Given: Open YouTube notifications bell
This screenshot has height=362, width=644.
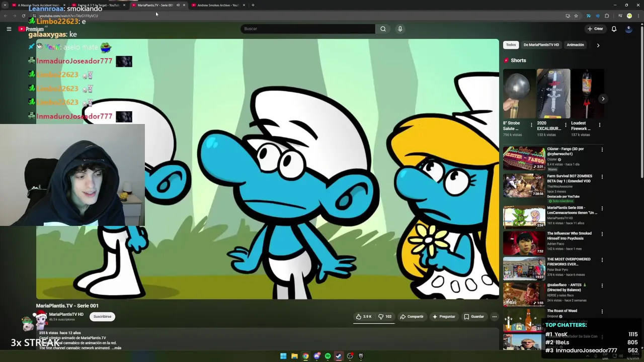Looking at the screenshot, I should click(614, 29).
